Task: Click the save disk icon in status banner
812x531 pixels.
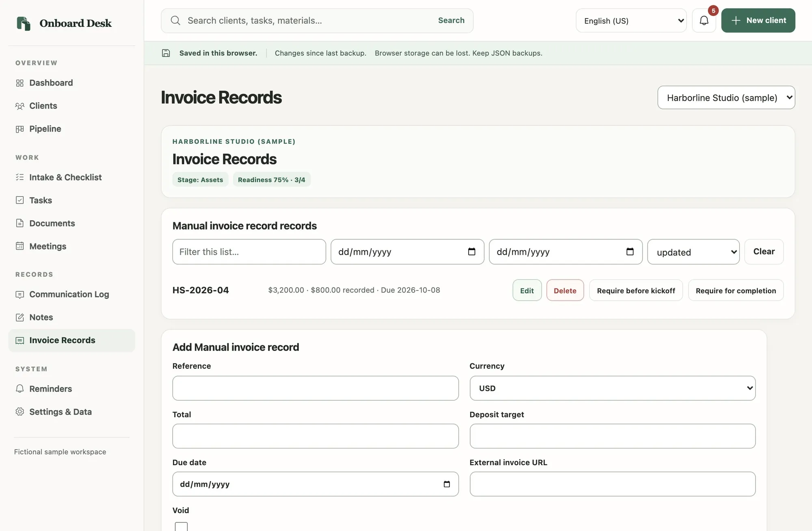Action: click(166, 53)
